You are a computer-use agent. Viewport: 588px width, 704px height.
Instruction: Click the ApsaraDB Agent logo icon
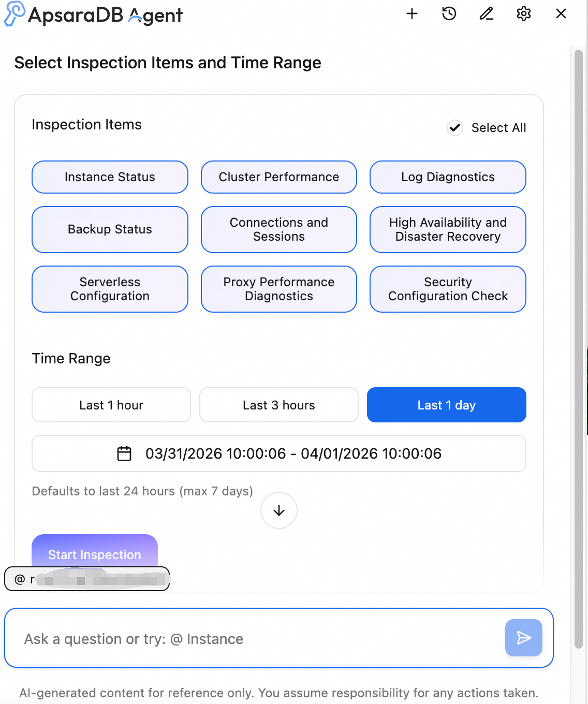tap(14, 14)
